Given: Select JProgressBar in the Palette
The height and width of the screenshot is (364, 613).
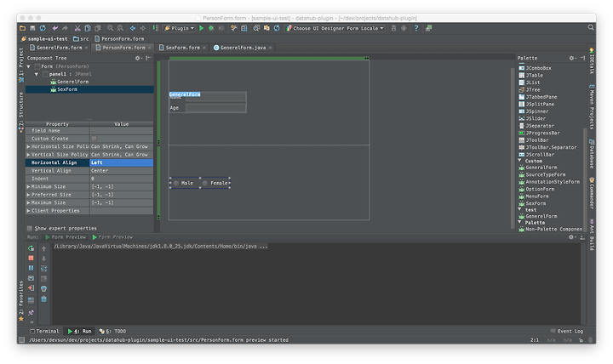Looking at the screenshot, I should 539,134.
